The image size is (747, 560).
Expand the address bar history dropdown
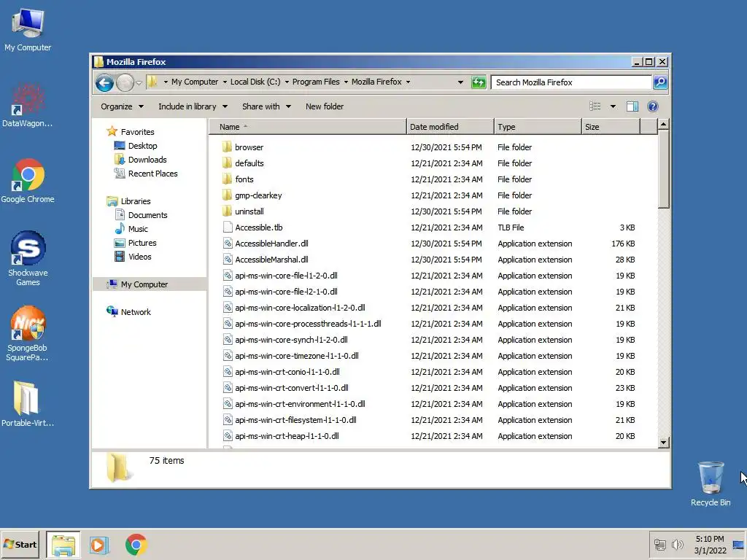point(460,82)
